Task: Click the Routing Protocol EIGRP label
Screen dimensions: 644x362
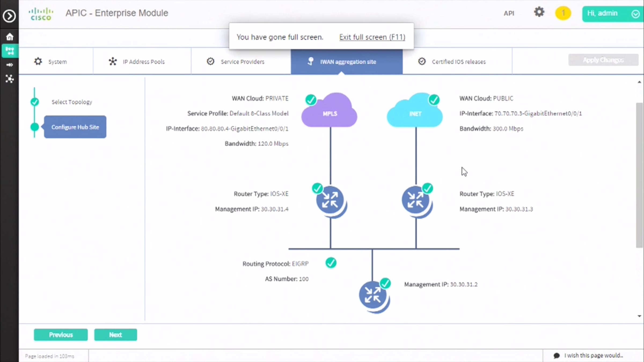Action: pyautogui.click(x=275, y=264)
